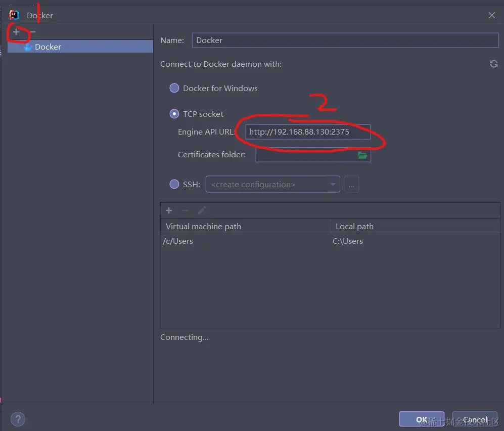Edit the Engine API URL field
The image size is (504, 431).
[308, 132]
